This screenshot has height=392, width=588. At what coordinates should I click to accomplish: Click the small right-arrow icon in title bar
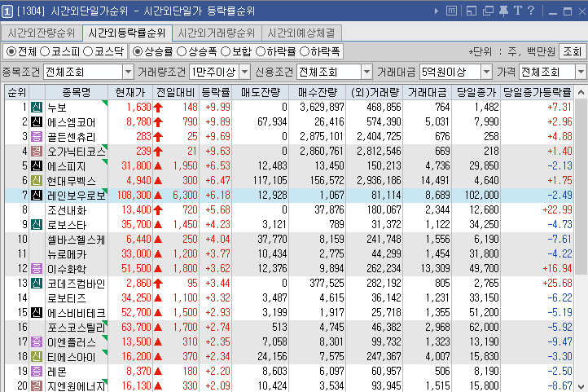tap(437, 11)
